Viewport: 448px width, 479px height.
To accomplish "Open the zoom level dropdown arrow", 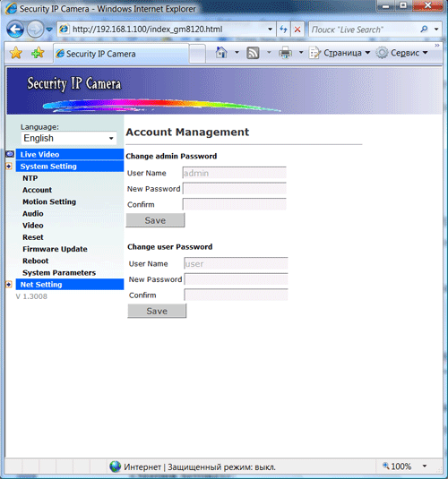I will pos(425,466).
